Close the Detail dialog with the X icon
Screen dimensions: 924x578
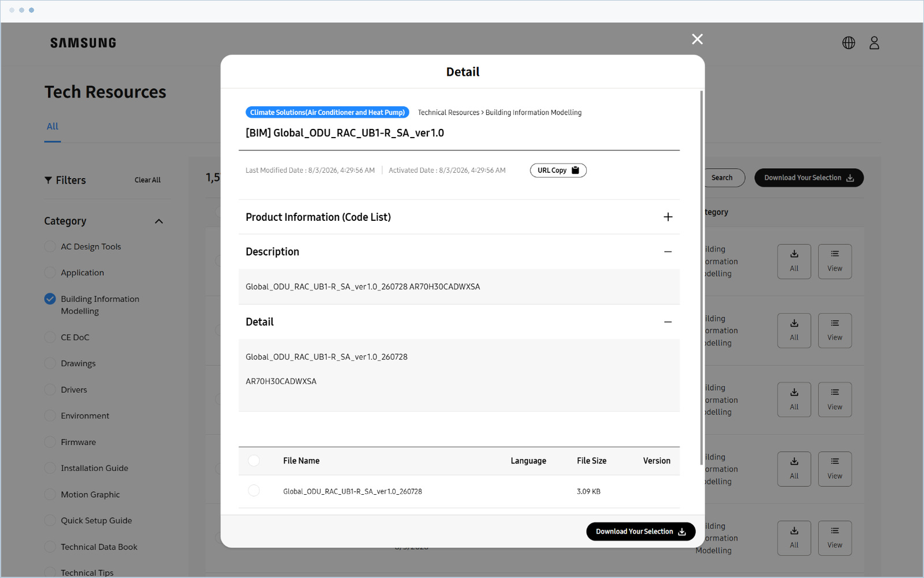[697, 39]
